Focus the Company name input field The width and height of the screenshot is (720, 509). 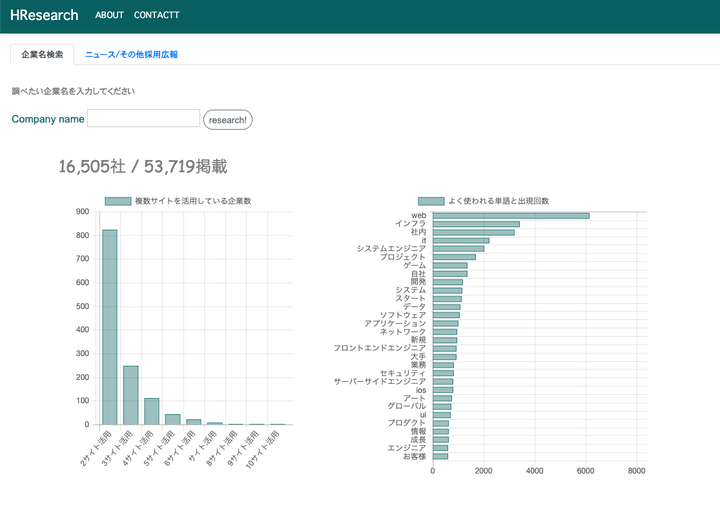[144, 118]
